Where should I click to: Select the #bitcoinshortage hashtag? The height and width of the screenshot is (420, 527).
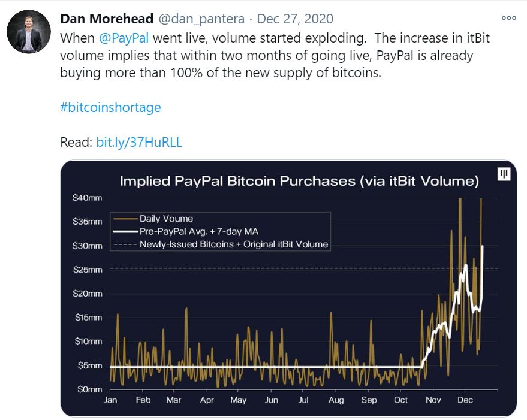111,107
